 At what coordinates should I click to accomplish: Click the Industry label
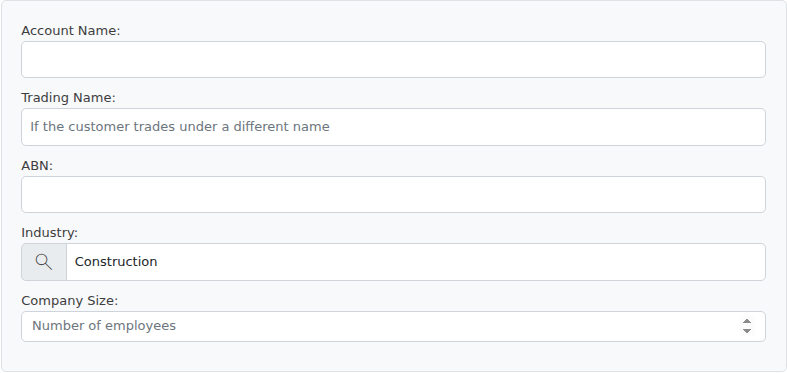[50, 233]
